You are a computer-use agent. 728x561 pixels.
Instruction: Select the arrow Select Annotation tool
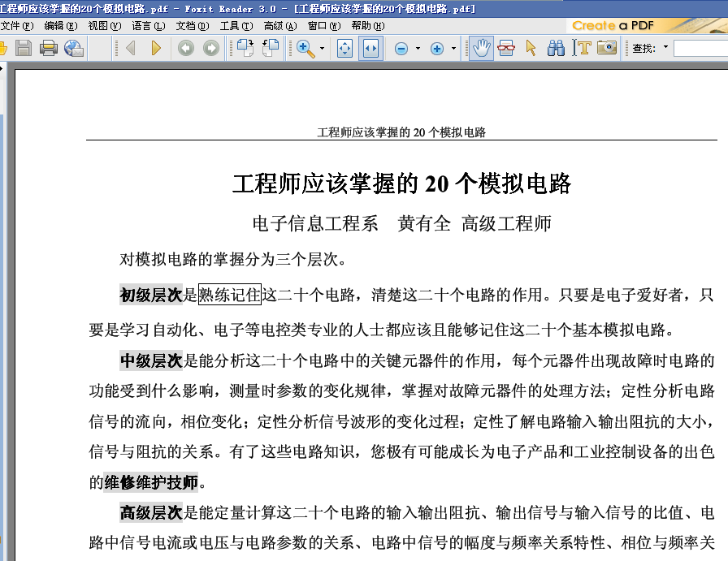tap(531, 48)
